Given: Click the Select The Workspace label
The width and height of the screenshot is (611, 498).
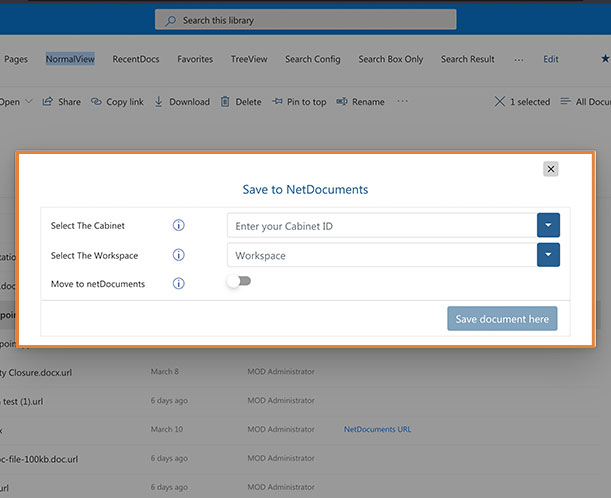Looking at the screenshot, I should (x=94, y=256).
